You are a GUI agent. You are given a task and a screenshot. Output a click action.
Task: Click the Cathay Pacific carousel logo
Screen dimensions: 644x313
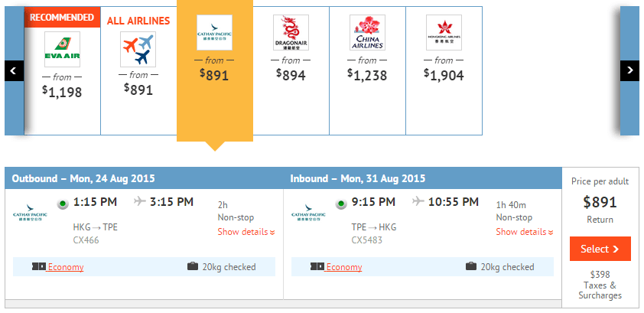pyautogui.click(x=214, y=33)
